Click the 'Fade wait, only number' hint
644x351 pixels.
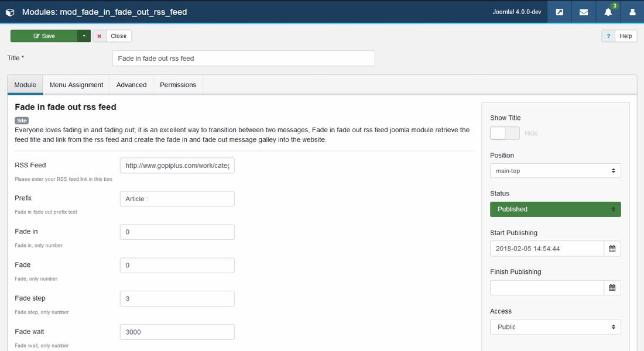pos(42,346)
